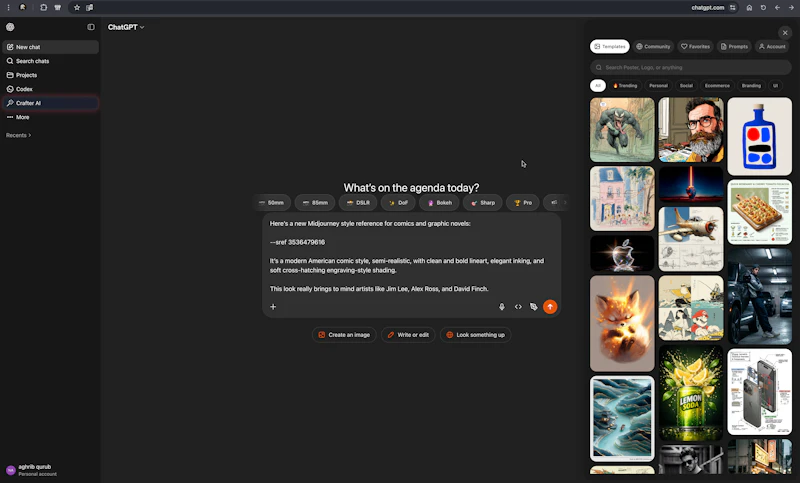Open the ChatGPT model selector dropdown
800x483 pixels.
click(x=126, y=27)
